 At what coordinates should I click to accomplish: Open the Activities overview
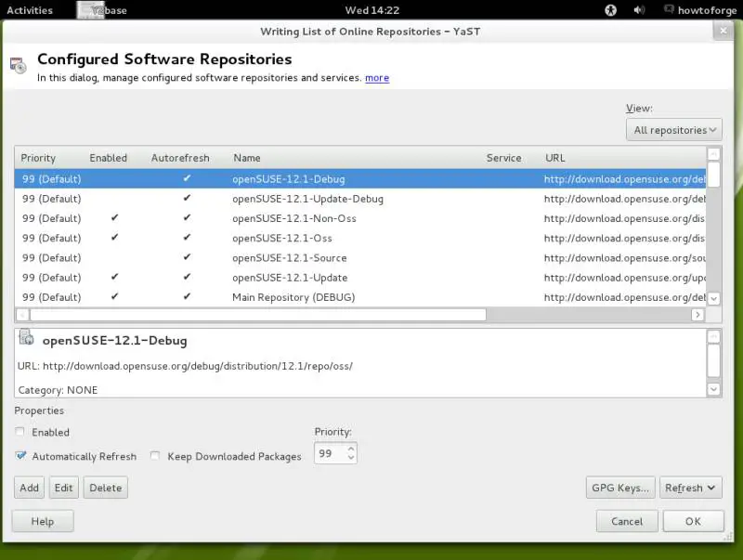coord(30,10)
